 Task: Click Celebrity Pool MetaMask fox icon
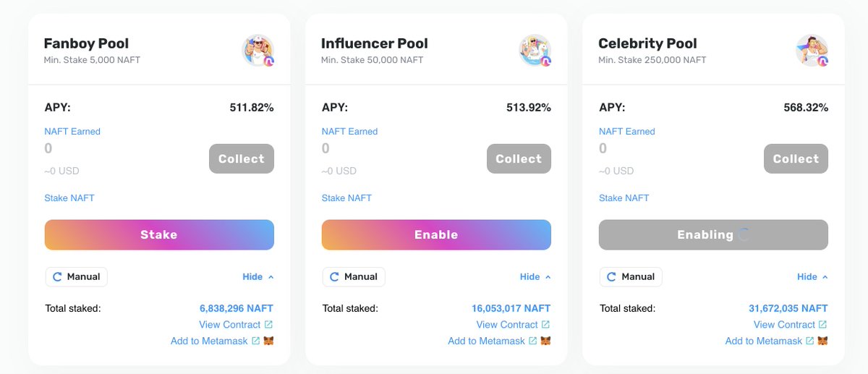point(822,341)
